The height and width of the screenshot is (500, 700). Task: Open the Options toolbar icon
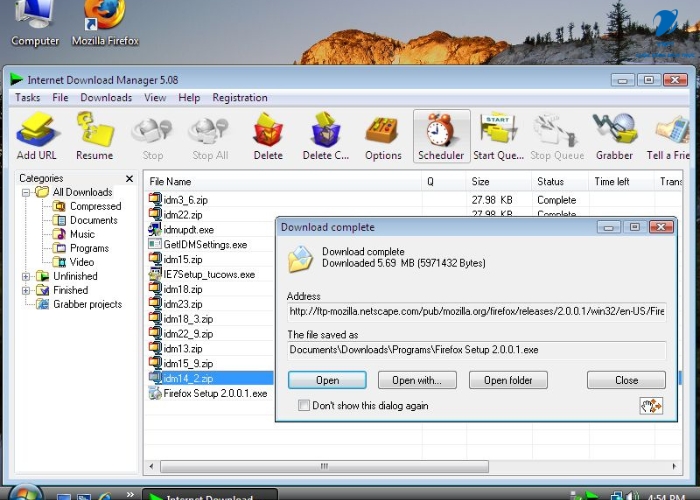383,136
